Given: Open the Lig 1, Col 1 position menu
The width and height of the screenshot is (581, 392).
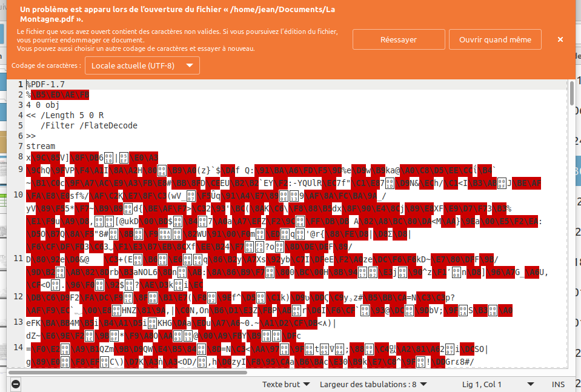Looking at the screenshot, I should pos(498,384).
